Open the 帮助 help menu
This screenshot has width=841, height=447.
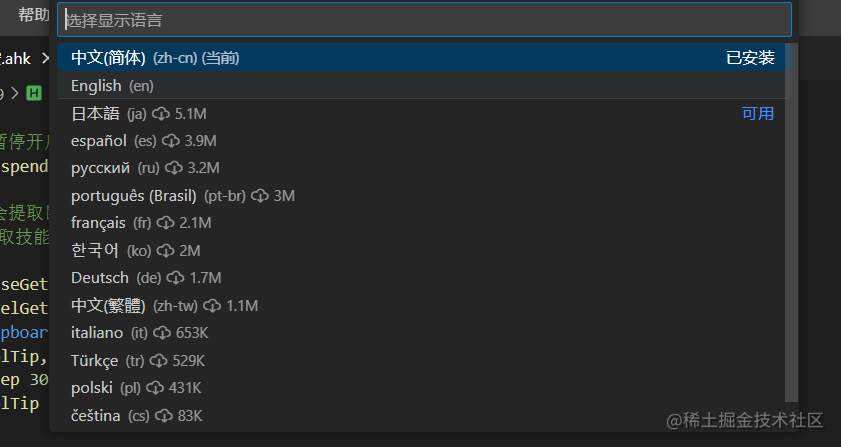pyautogui.click(x=34, y=15)
